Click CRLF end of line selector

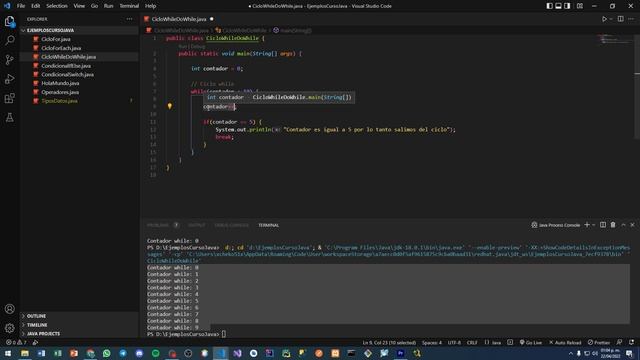pos(472,342)
